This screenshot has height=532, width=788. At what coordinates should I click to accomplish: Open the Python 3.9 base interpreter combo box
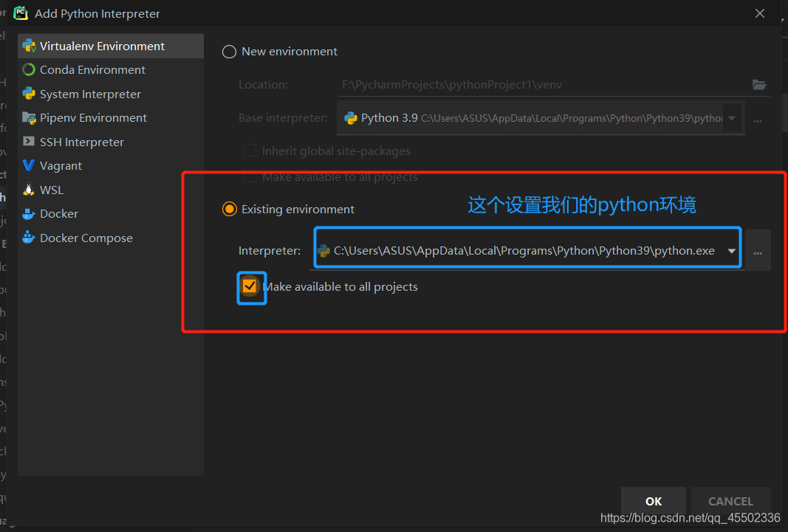click(541, 118)
